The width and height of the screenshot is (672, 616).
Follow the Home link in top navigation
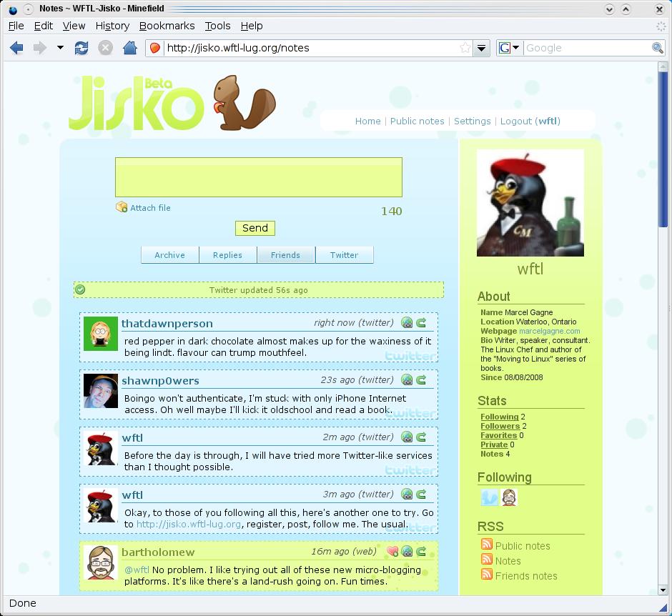coord(367,121)
